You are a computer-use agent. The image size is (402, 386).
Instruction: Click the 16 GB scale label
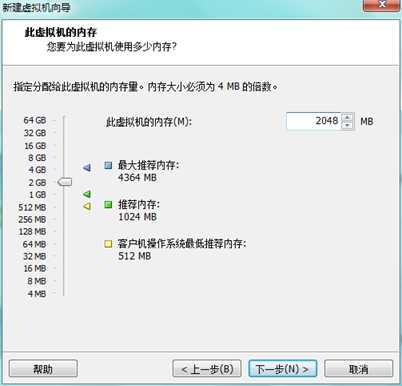(x=35, y=146)
